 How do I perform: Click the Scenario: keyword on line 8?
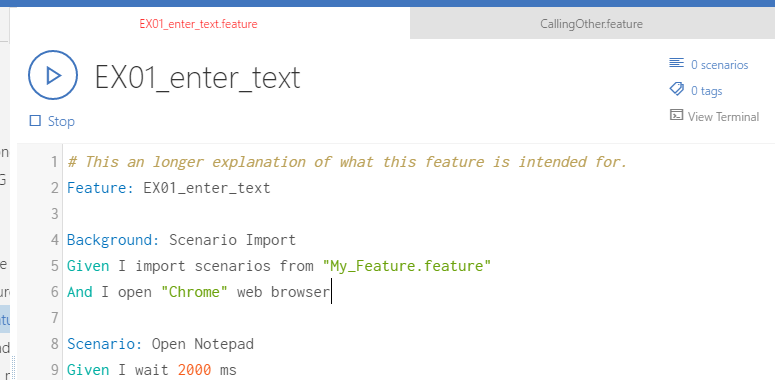pyautogui.click(x=105, y=344)
